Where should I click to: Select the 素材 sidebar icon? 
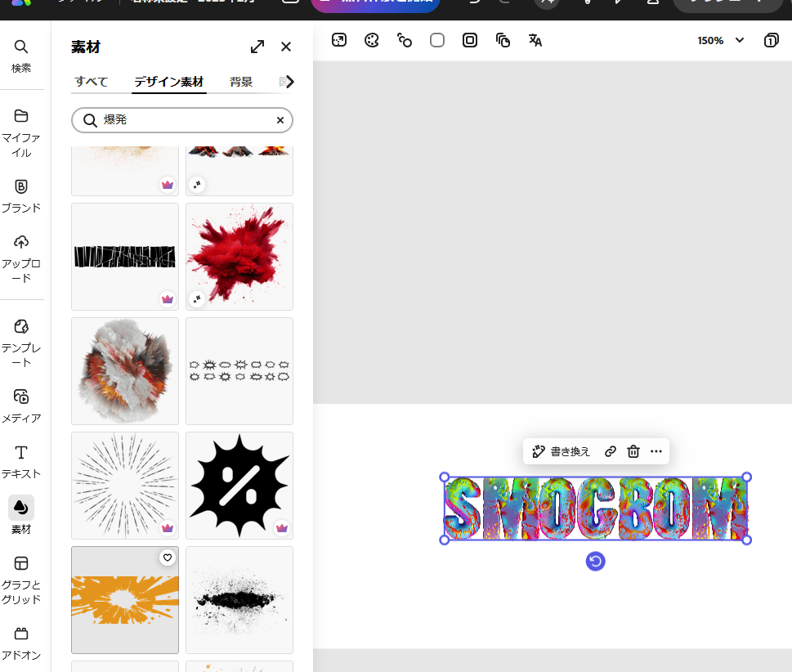pyautogui.click(x=21, y=508)
